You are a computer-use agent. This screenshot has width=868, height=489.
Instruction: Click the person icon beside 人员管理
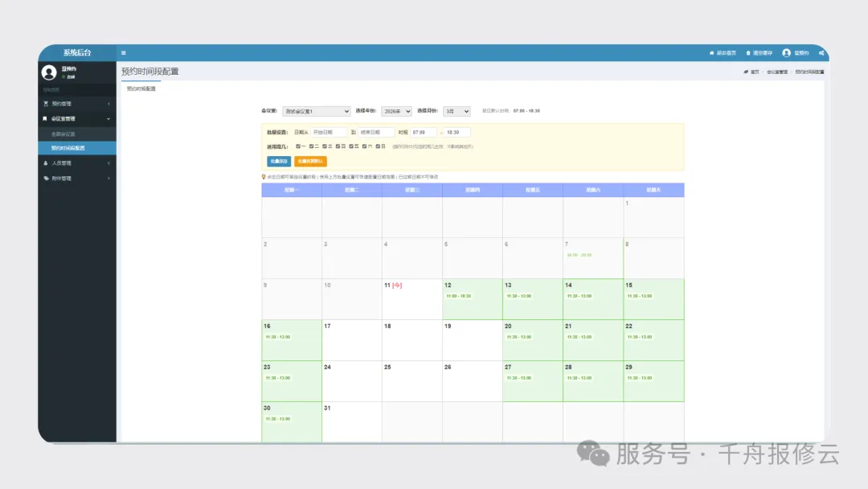click(x=46, y=162)
